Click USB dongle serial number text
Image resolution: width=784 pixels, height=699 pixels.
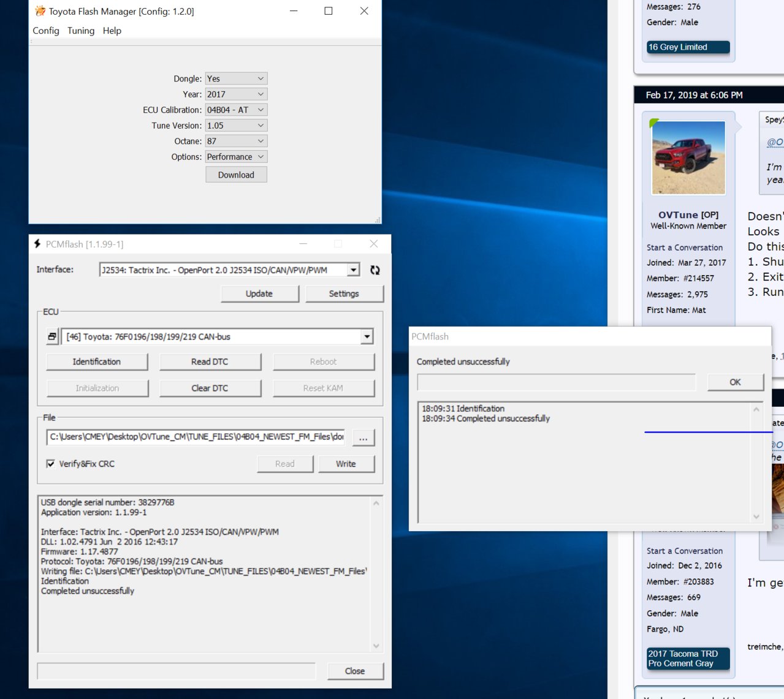tap(108, 502)
